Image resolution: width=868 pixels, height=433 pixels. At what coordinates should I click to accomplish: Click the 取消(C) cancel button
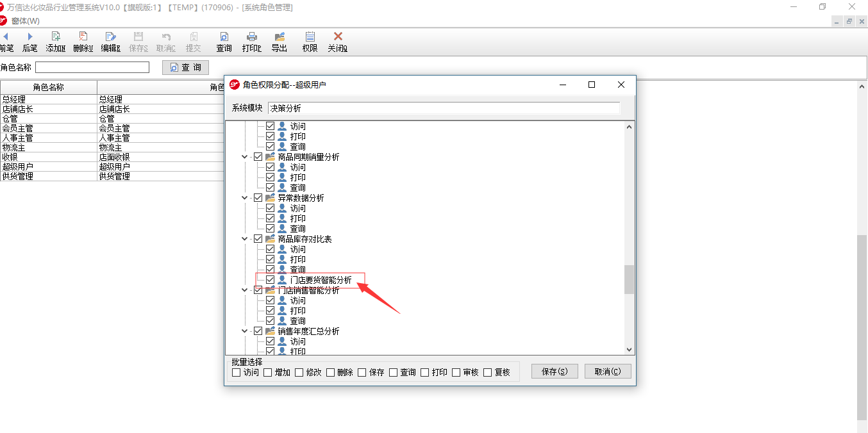608,372
